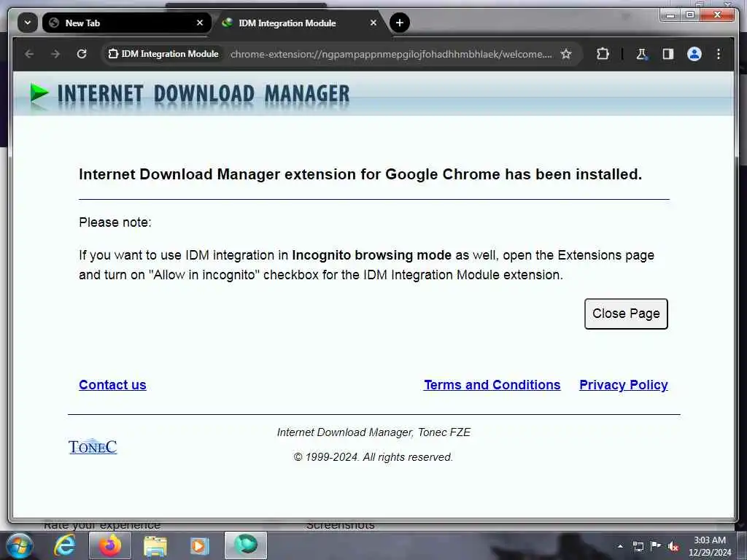Open the network tray icon
This screenshot has width=747, height=560.
(x=638, y=546)
